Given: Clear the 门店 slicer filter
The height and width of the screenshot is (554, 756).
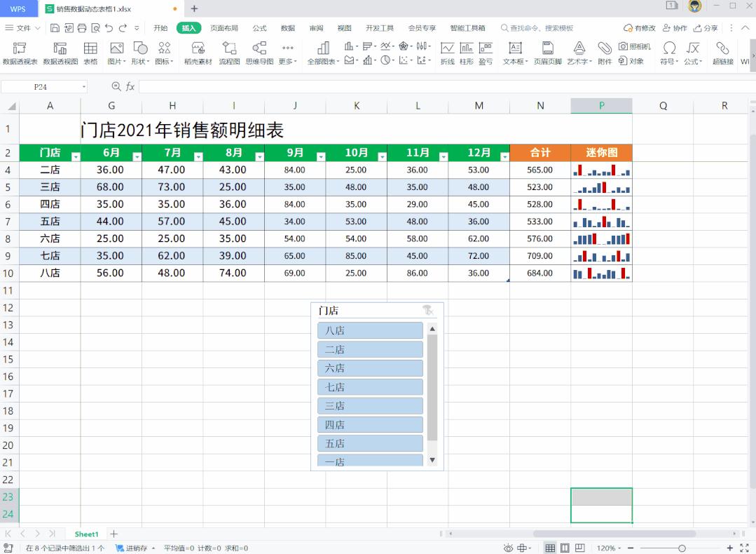Looking at the screenshot, I should coord(428,309).
